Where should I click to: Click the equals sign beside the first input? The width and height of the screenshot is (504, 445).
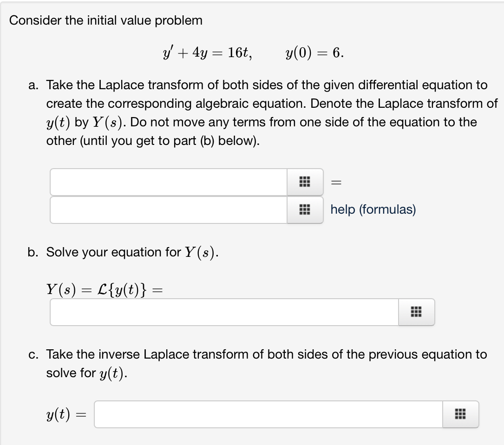click(x=336, y=183)
